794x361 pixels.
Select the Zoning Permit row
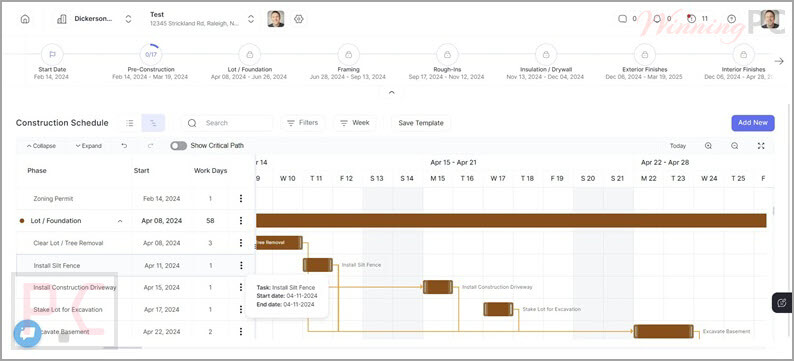point(135,198)
